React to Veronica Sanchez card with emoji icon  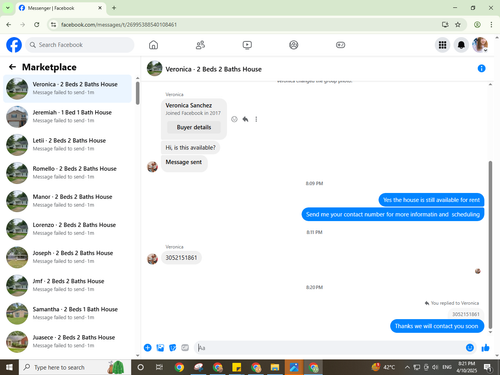point(234,119)
